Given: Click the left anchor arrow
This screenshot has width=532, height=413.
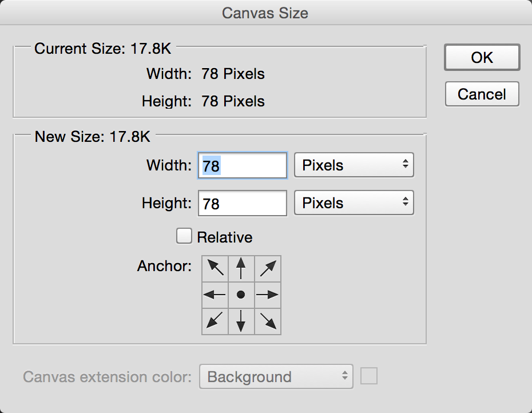Looking at the screenshot, I should [215, 295].
